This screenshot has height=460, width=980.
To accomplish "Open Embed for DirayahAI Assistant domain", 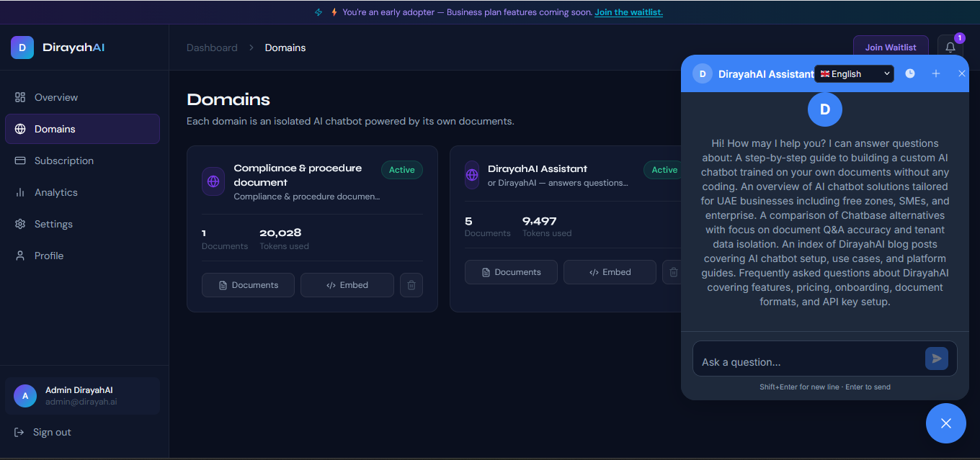I will tap(610, 272).
